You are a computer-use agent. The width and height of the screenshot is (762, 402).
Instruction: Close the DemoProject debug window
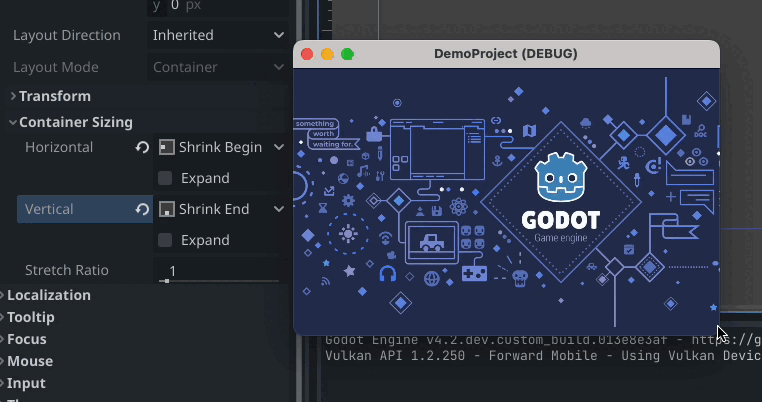coord(307,54)
